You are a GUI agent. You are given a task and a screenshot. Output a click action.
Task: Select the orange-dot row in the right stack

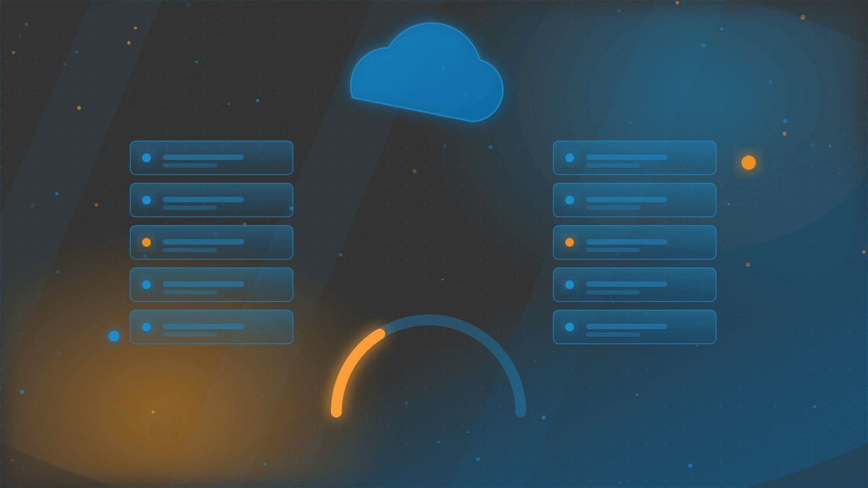(x=635, y=242)
